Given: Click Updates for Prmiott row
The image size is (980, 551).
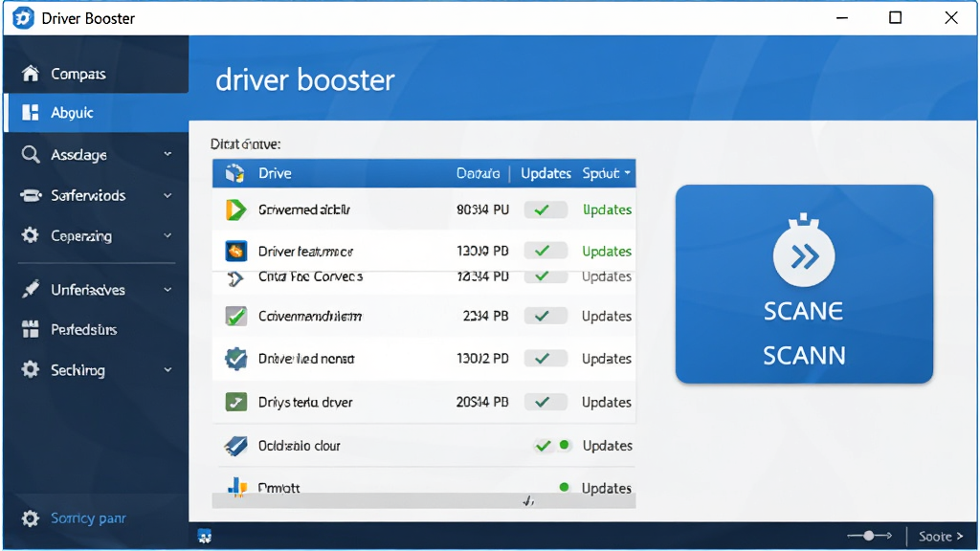Looking at the screenshot, I should pyautogui.click(x=606, y=488).
